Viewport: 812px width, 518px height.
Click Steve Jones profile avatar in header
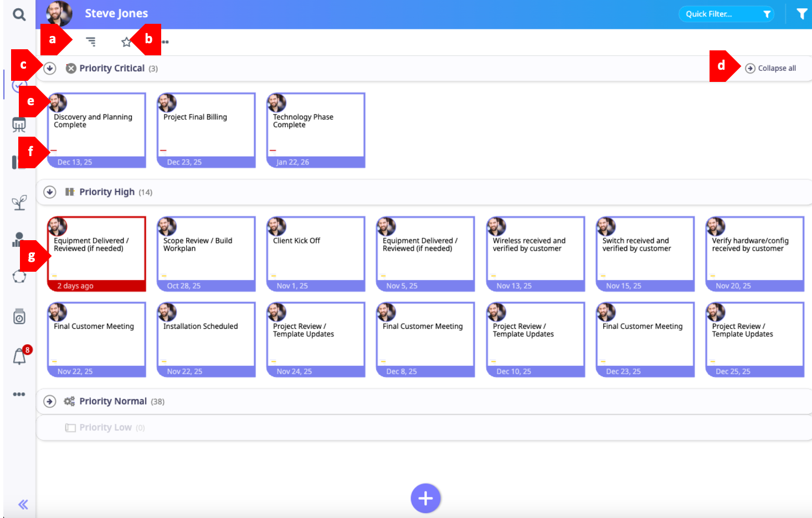tap(58, 14)
